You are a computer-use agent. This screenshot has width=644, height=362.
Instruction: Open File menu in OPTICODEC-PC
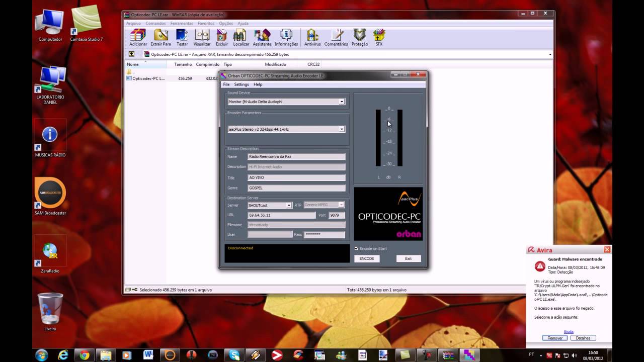pos(226,84)
